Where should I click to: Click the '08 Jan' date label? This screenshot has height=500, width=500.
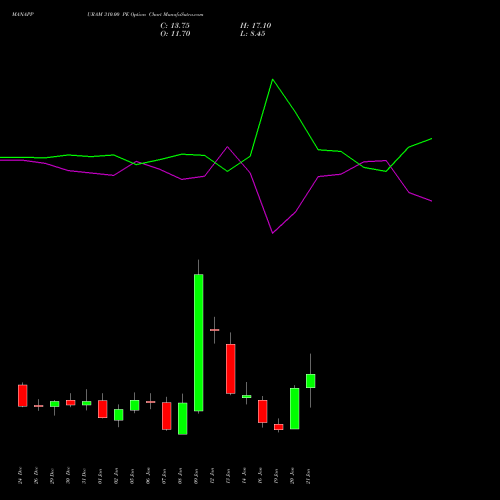[180, 476]
